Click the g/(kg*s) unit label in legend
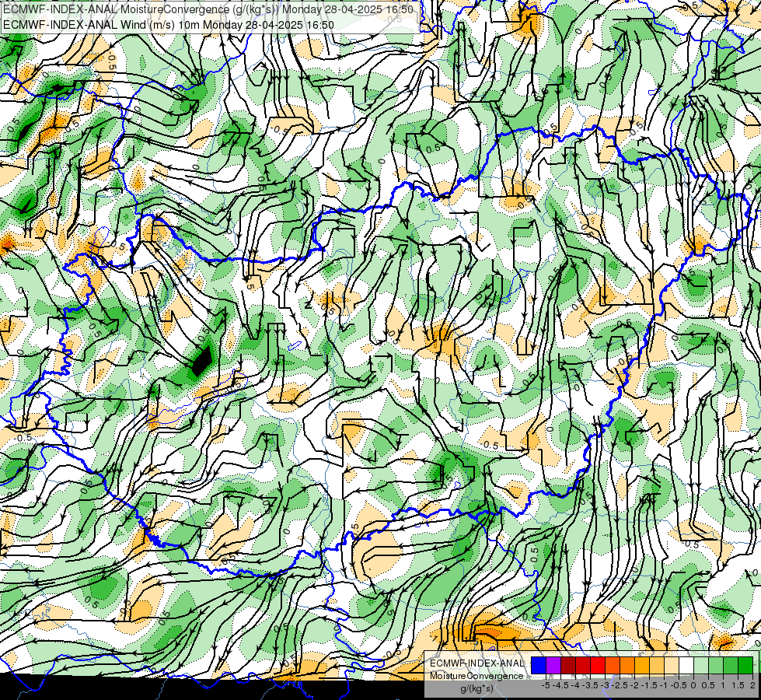Screen dimensions: 761x700 [x=476, y=688]
